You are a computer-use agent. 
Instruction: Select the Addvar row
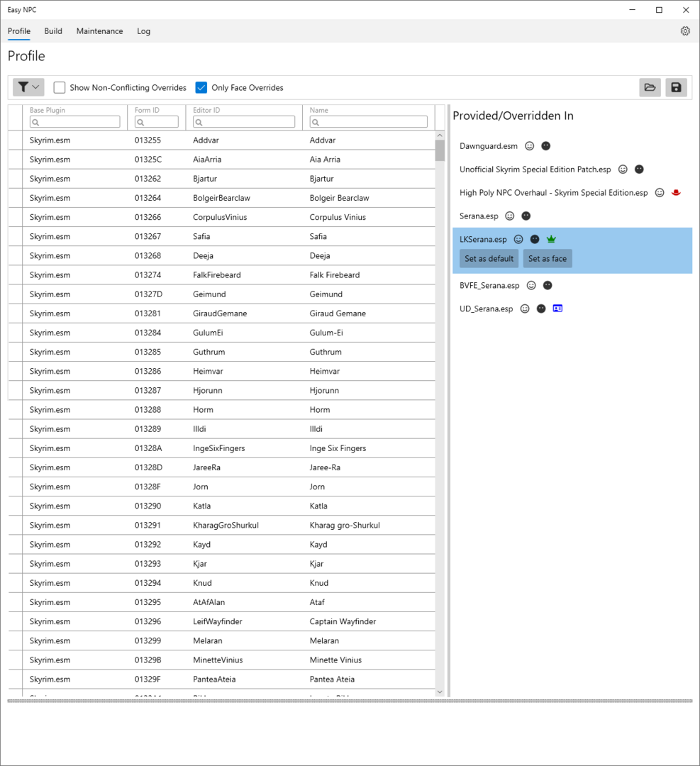coord(222,140)
